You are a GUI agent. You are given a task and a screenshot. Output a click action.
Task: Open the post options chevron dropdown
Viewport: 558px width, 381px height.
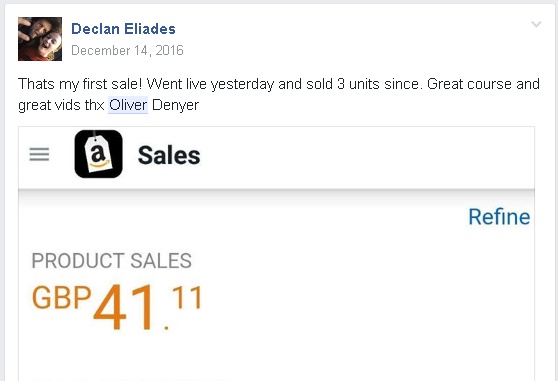[x=536, y=24]
